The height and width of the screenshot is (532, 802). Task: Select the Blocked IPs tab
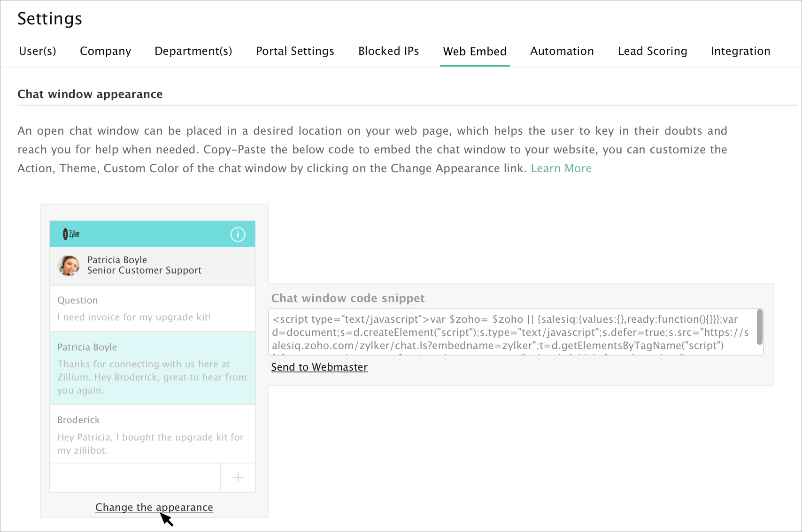click(x=388, y=51)
